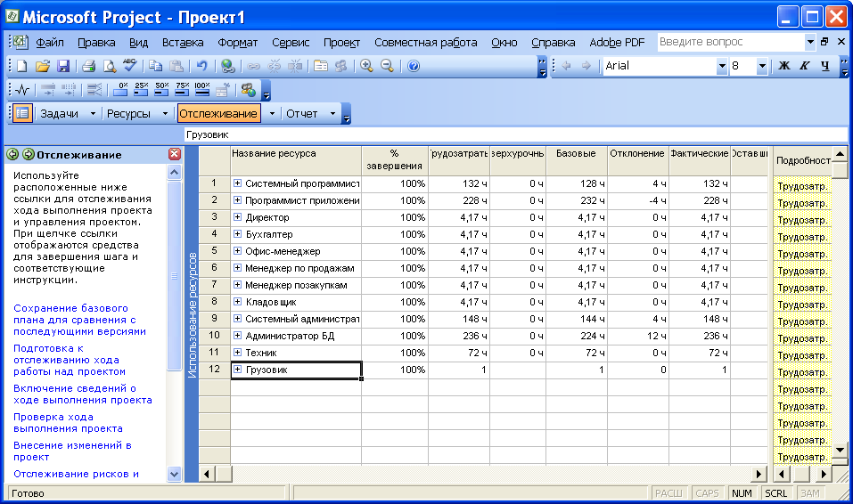Open the Arial font dropdown
853x504 pixels.
pos(722,66)
